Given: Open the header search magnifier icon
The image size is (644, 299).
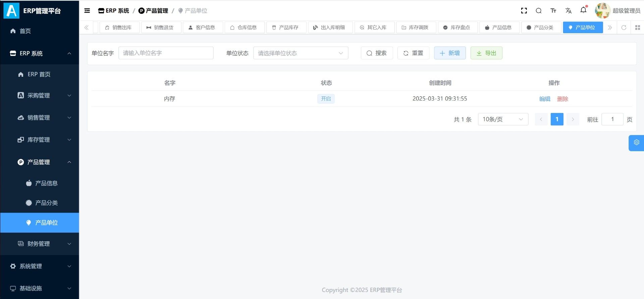Looking at the screenshot, I should 539,11.
